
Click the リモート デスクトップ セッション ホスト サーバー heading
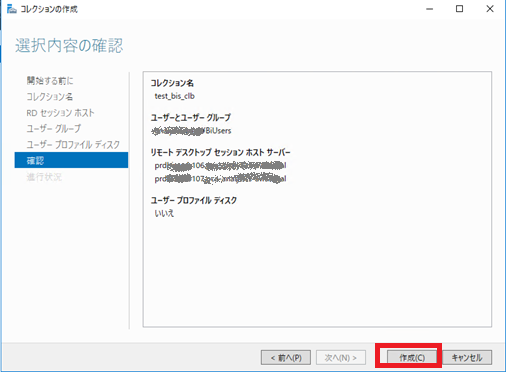(x=220, y=152)
